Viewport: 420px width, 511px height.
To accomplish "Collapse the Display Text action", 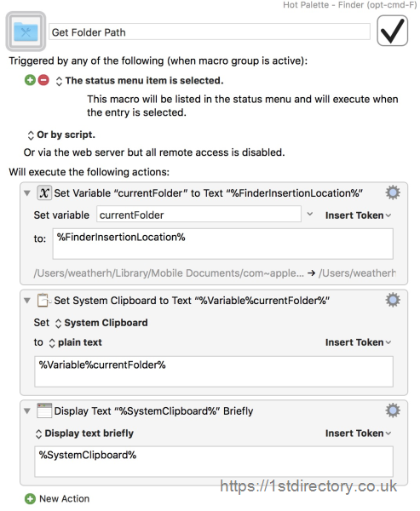I will (x=27, y=411).
